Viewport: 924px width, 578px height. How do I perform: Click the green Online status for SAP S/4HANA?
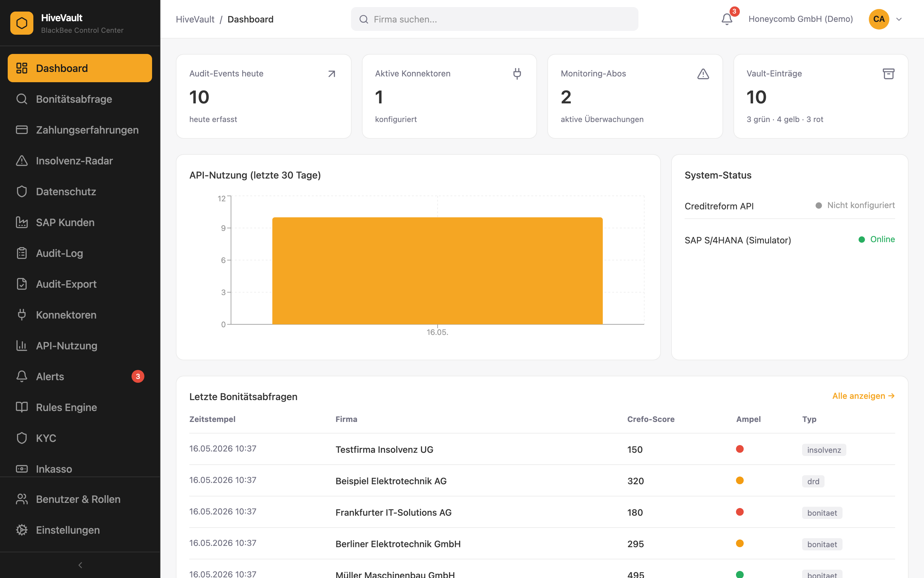pyautogui.click(x=876, y=239)
